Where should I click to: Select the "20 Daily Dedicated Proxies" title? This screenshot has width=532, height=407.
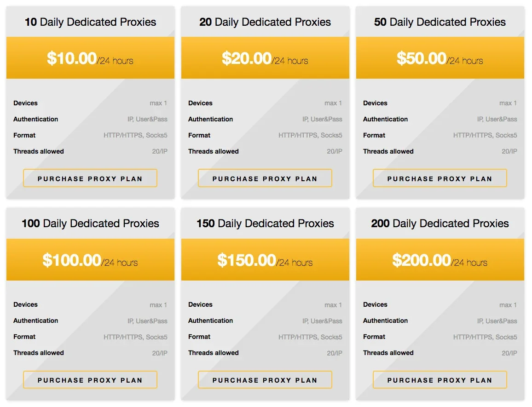point(265,22)
